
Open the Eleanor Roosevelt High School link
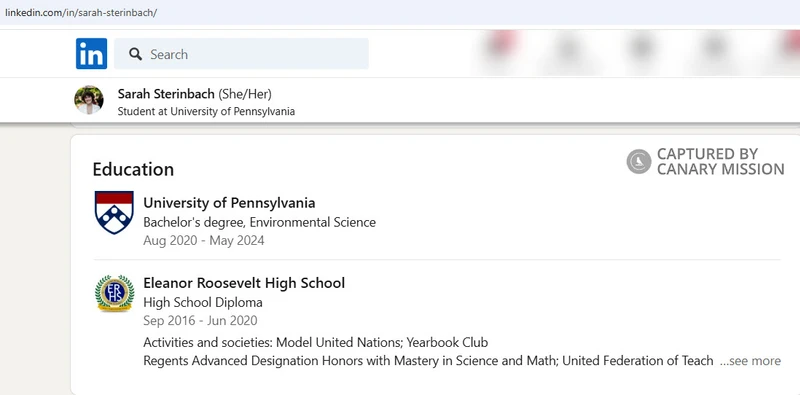point(244,283)
